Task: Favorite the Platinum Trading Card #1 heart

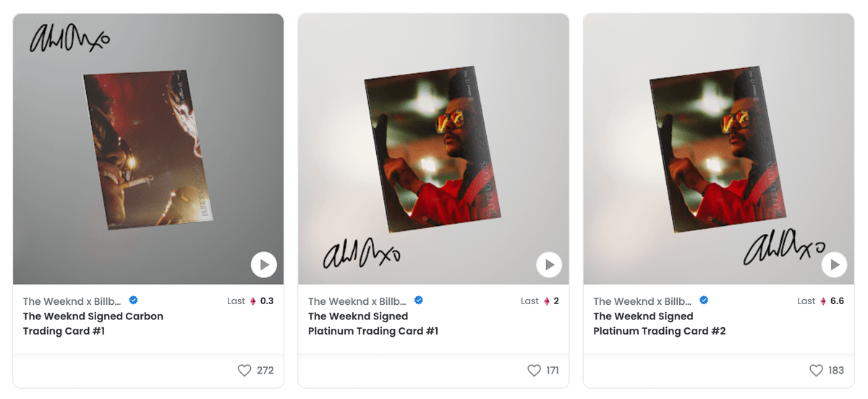Action: [x=534, y=371]
